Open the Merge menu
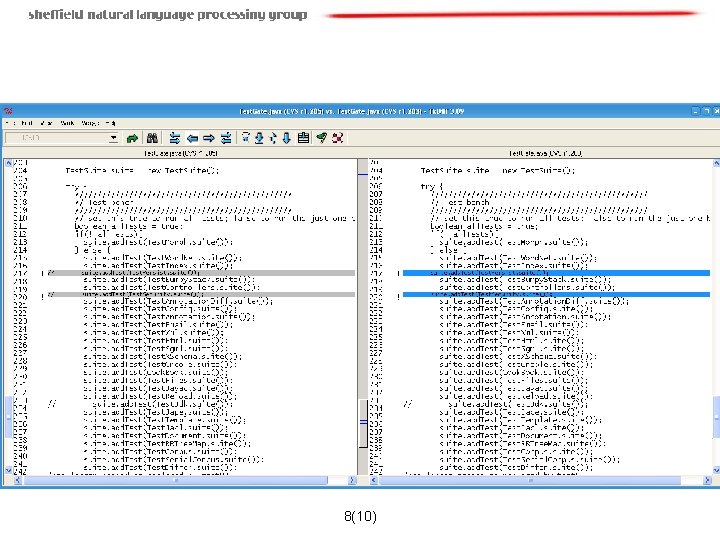720x540 pixels. pos(90,123)
